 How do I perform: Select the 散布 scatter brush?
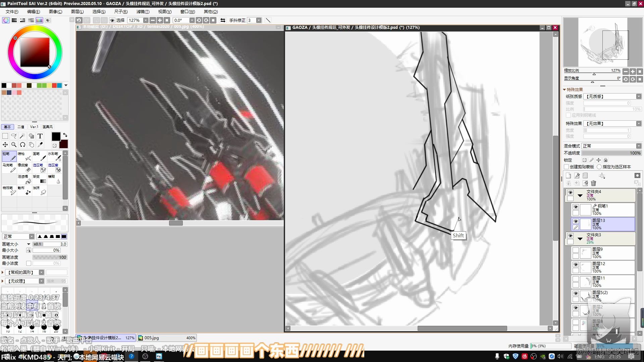coord(24,190)
